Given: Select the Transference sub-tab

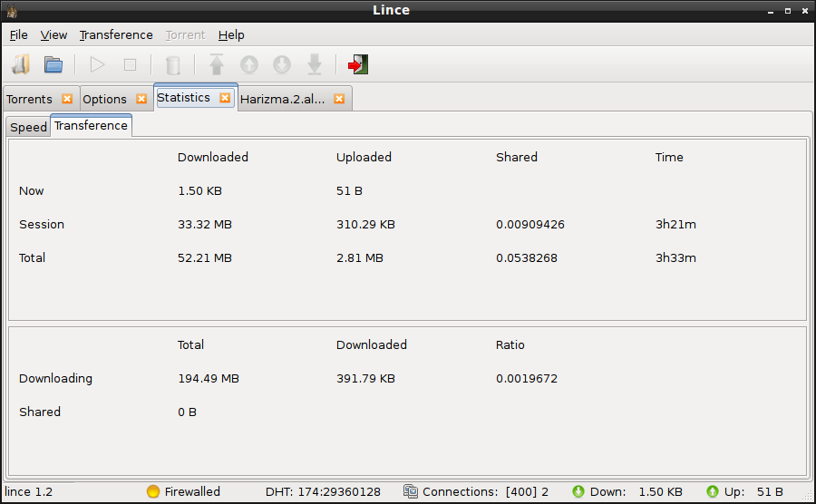Looking at the screenshot, I should point(91,125).
